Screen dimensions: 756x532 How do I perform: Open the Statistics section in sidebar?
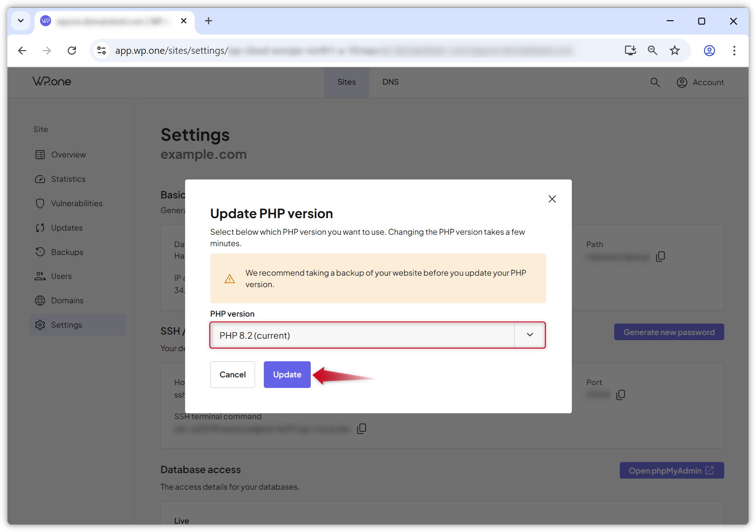(x=68, y=179)
